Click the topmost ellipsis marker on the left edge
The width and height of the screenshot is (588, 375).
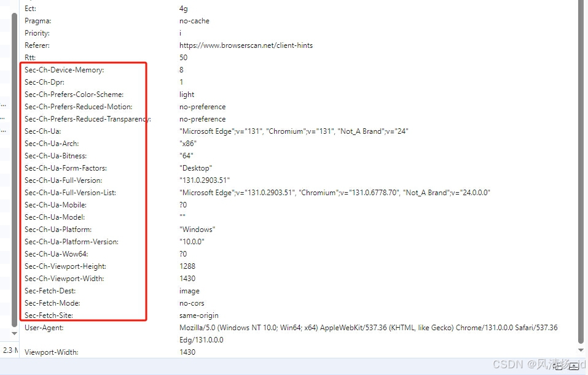point(4,105)
